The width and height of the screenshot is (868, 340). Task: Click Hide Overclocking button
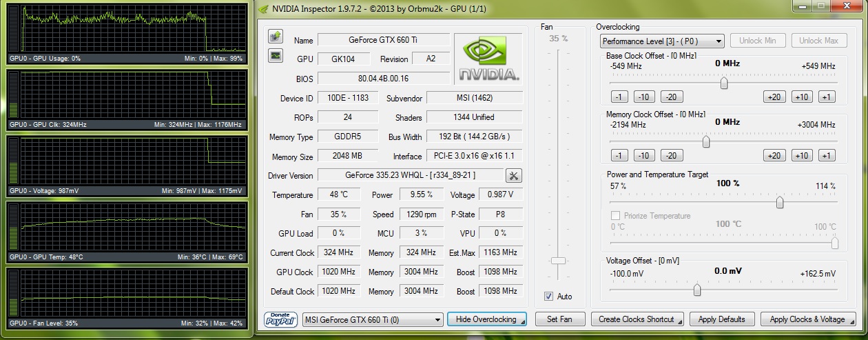click(486, 319)
